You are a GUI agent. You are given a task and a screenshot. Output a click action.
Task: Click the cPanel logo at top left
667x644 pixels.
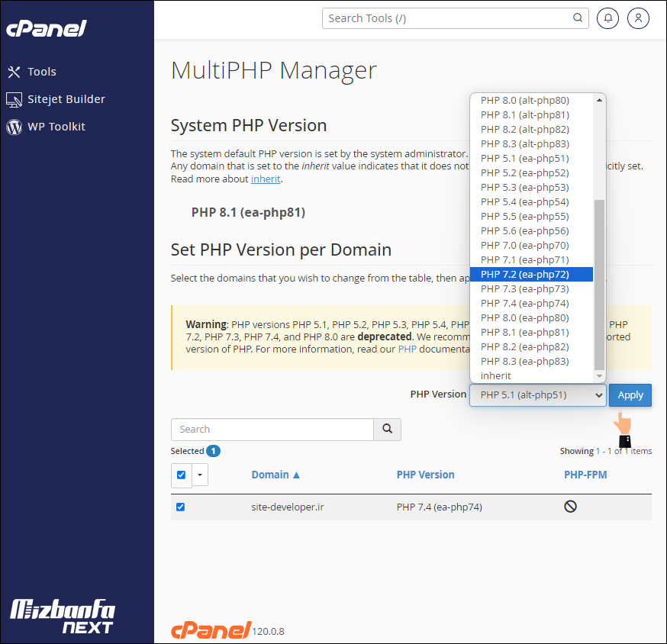[46, 28]
